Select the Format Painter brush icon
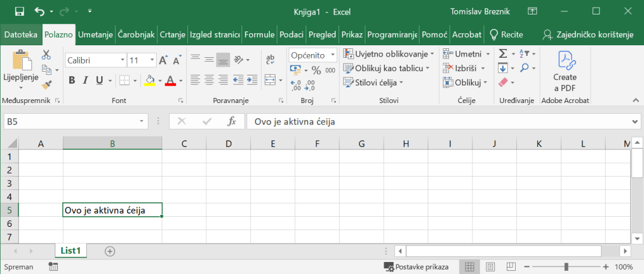 46,83
